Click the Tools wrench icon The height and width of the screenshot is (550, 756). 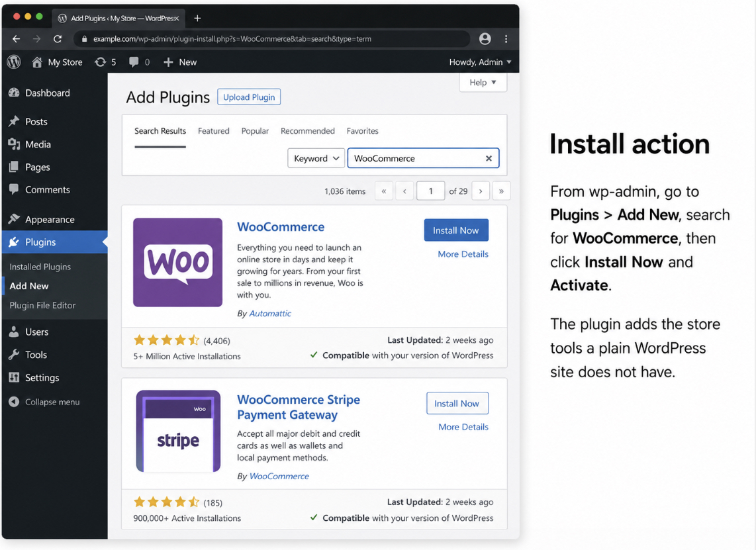[14, 354]
